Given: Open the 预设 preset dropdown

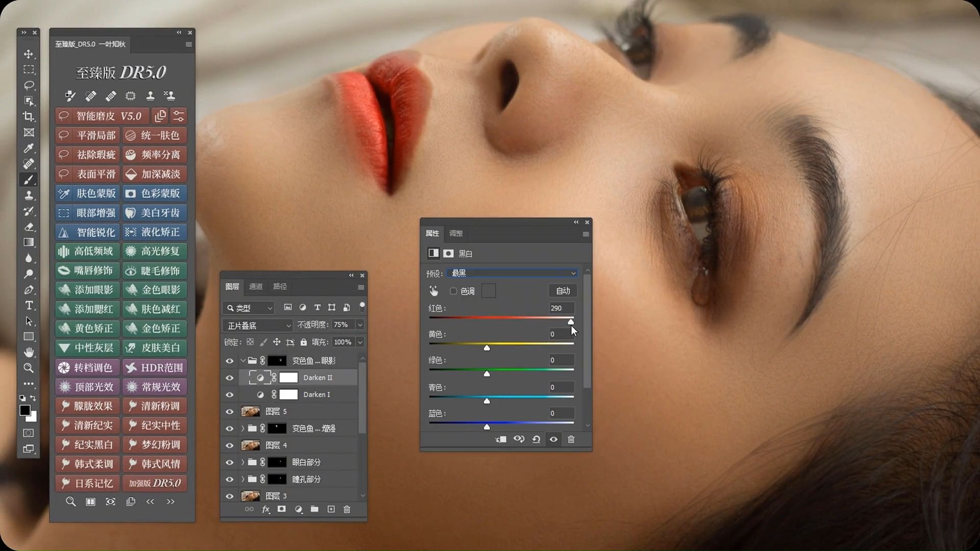Looking at the screenshot, I should (x=512, y=273).
